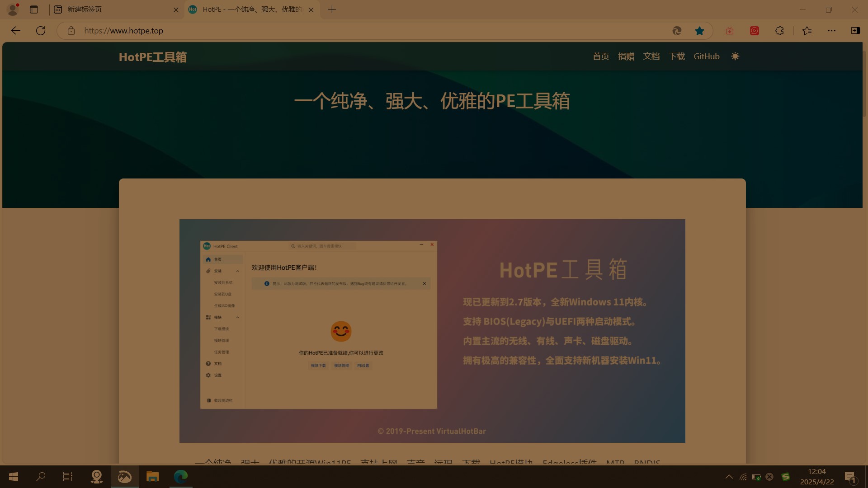The width and height of the screenshot is (868, 488).
Task: Click 模块管理 button in the client screenshot
Action: (x=341, y=366)
